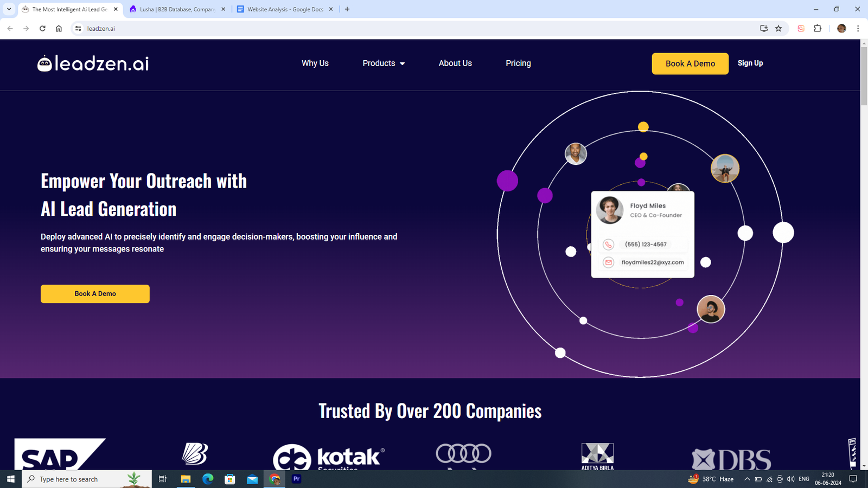
Task: Show hidden system tray icons
Action: (747, 479)
